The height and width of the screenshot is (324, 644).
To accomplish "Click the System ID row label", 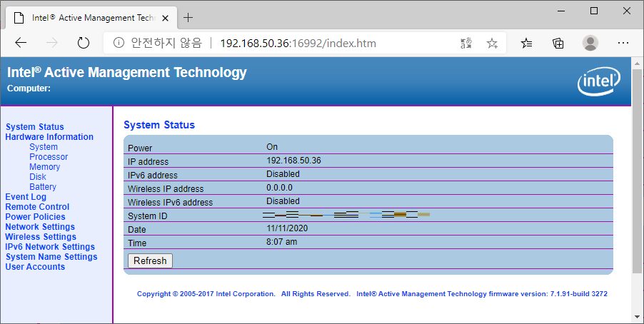I will (148, 216).
